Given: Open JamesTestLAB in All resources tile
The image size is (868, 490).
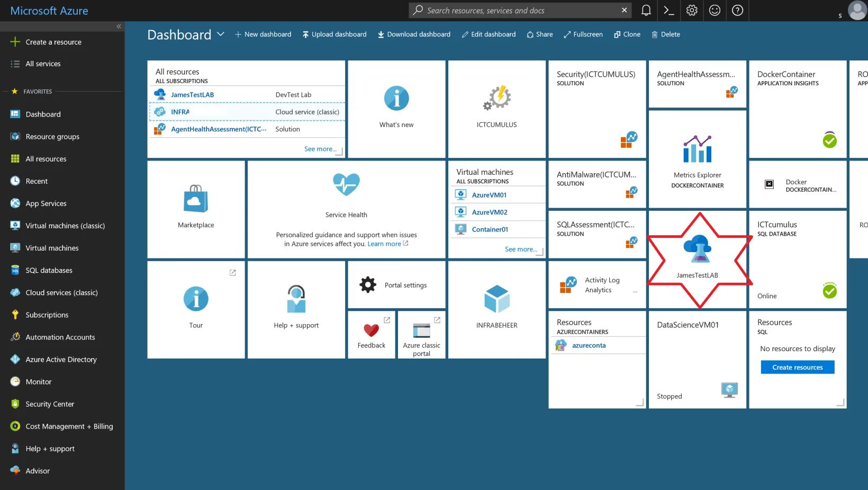Looking at the screenshot, I should pyautogui.click(x=192, y=95).
